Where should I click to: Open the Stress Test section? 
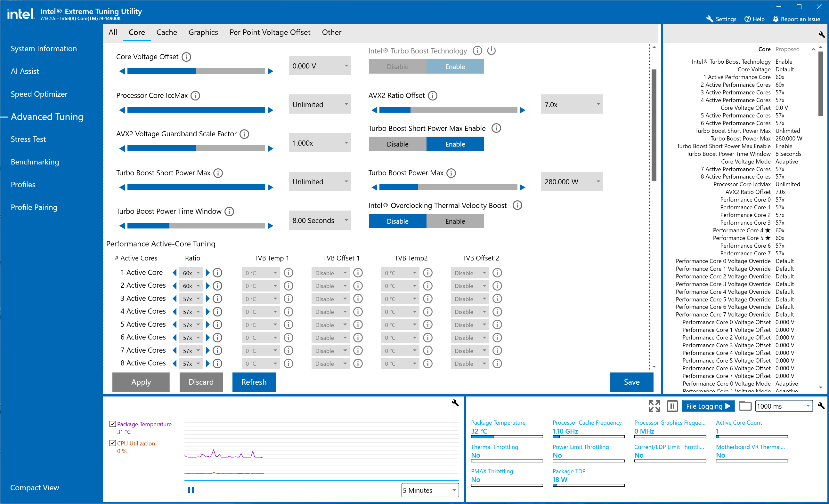point(28,139)
